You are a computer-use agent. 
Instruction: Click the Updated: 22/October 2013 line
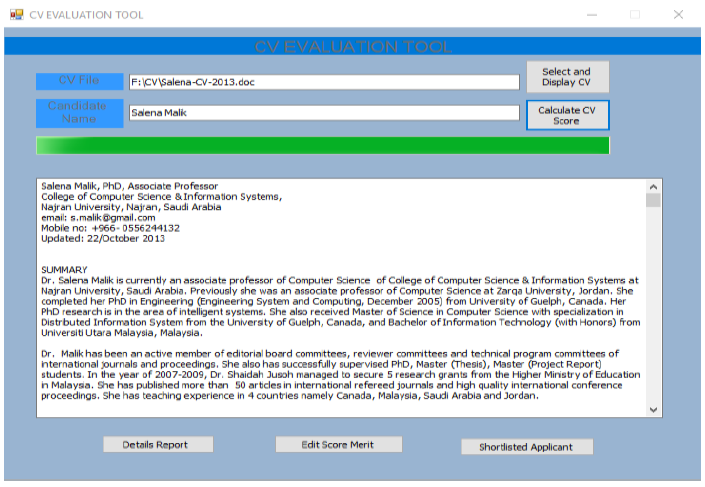pos(103,238)
